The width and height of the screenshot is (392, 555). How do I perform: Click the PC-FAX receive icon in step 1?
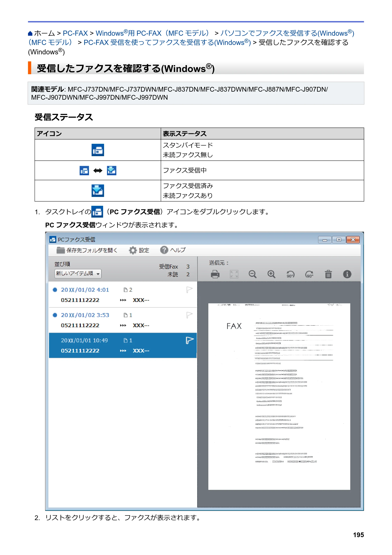click(x=97, y=212)
